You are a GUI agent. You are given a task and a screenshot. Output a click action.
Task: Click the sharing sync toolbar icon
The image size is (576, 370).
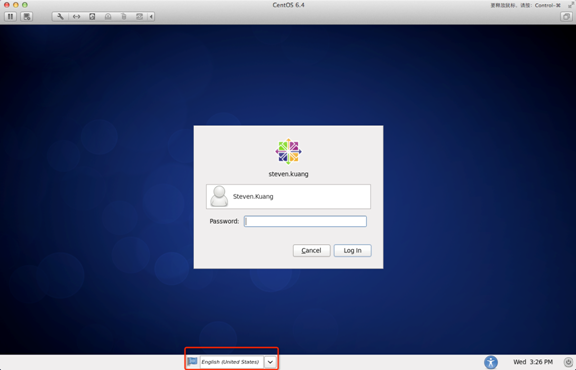tap(139, 17)
